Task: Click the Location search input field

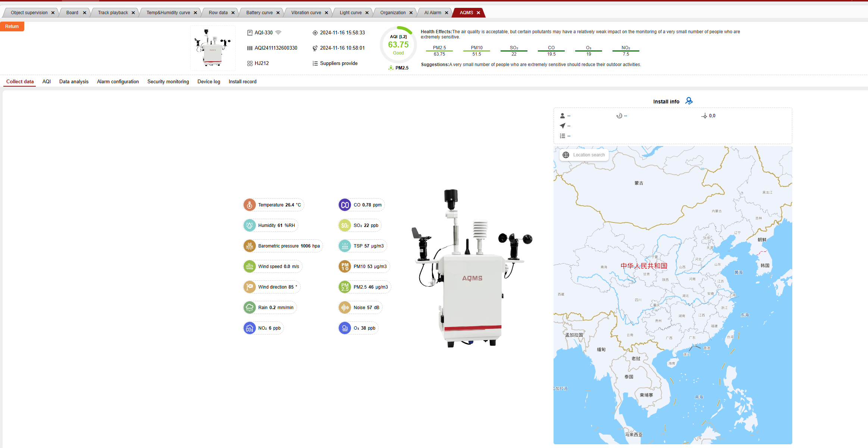Action: pyautogui.click(x=589, y=155)
